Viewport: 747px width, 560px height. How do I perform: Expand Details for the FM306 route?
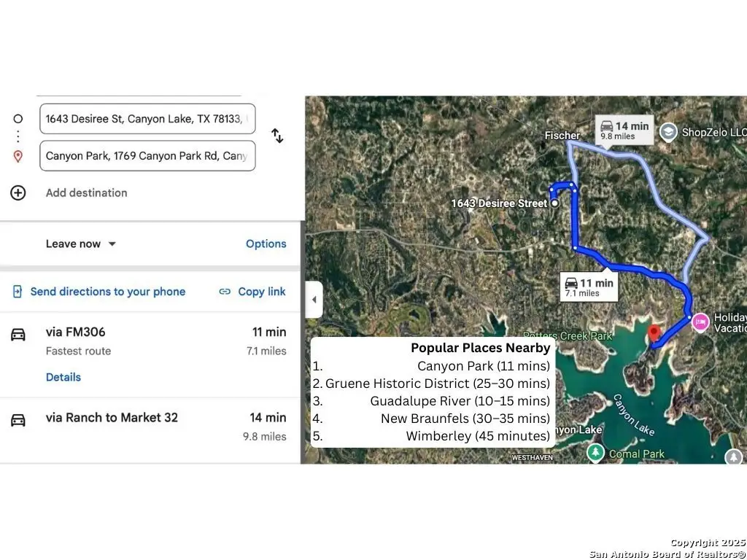coord(63,377)
